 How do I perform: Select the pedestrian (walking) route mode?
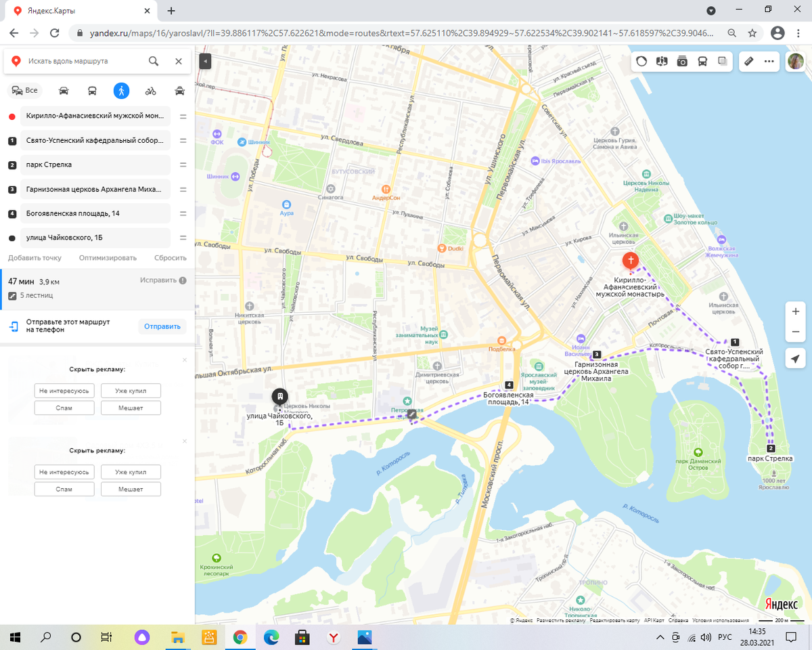click(x=121, y=91)
